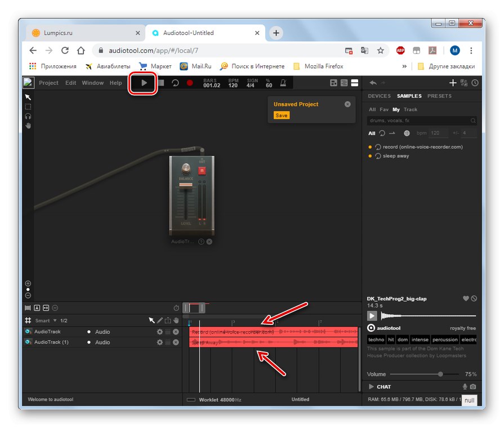Adjust the Volume slider in the sample preview
This screenshot has height=428, width=504.
coord(440,374)
